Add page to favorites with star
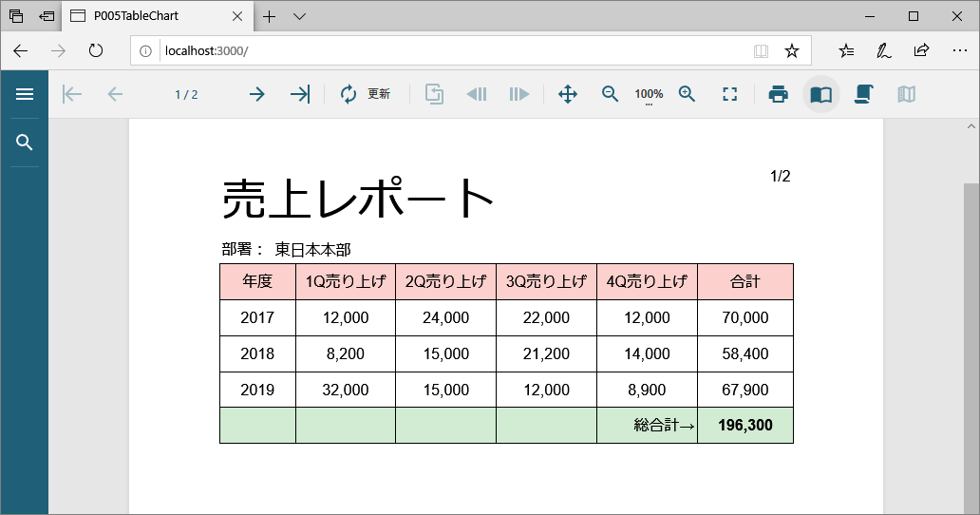 [x=791, y=50]
